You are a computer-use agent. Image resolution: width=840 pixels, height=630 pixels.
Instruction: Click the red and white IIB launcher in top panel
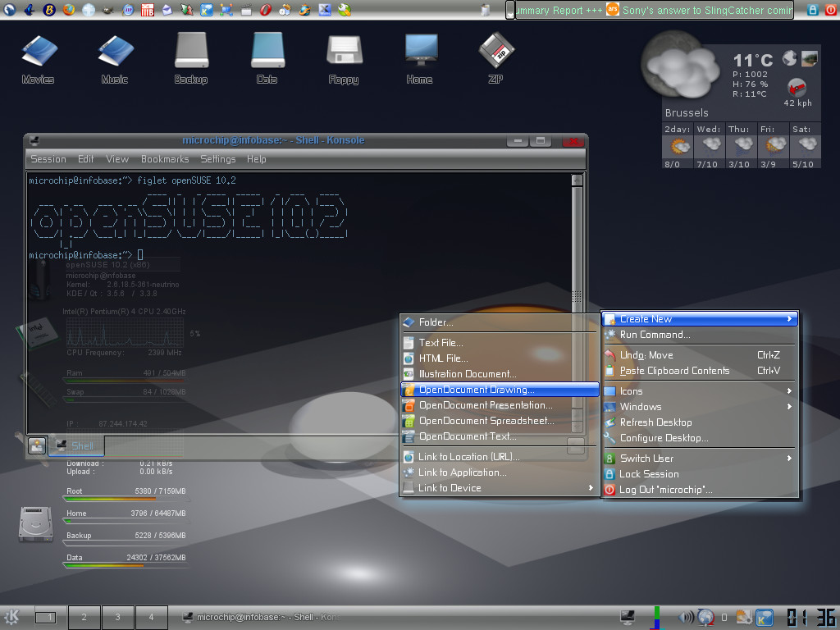[148, 10]
